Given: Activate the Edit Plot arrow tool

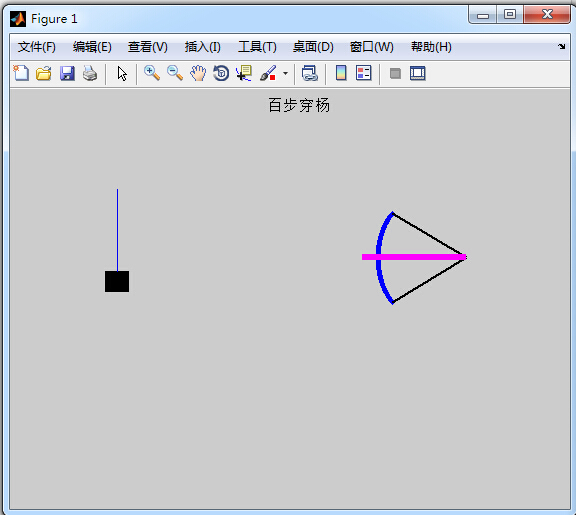Looking at the screenshot, I should pyautogui.click(x=122, y=73).
